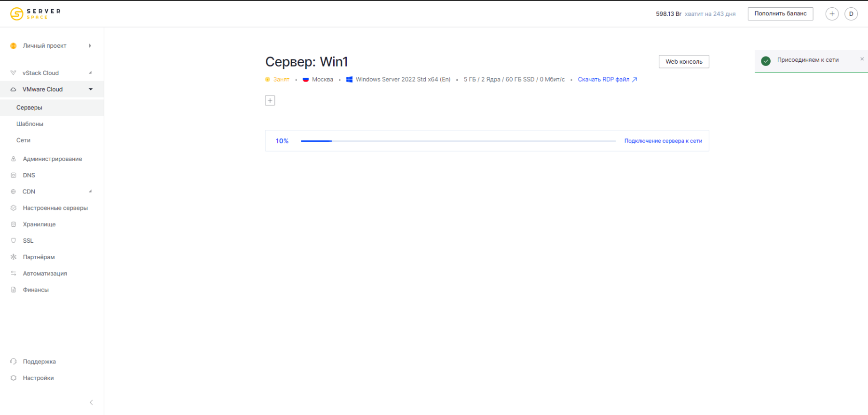Open Настроенные серверы

tap(55, 208)
